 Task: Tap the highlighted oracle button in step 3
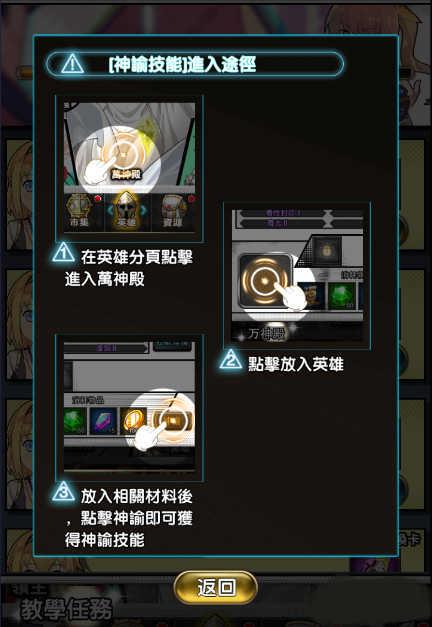click(x=173, y=421)
